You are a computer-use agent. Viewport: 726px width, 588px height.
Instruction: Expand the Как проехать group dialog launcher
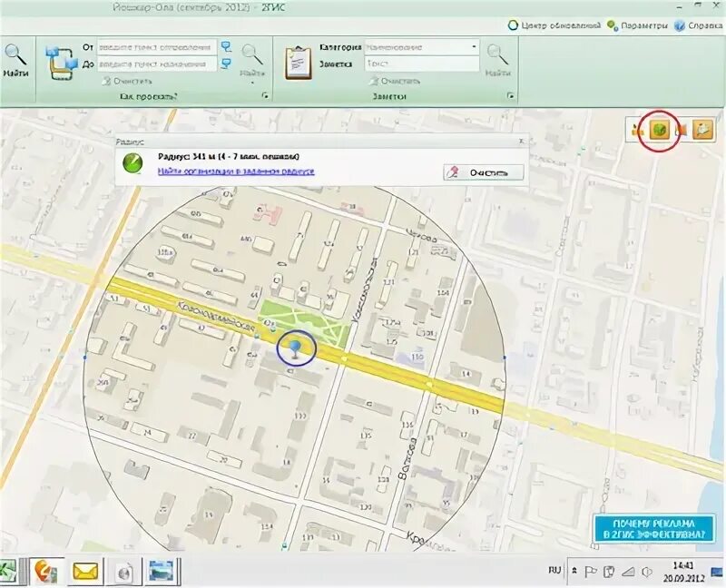265,96
